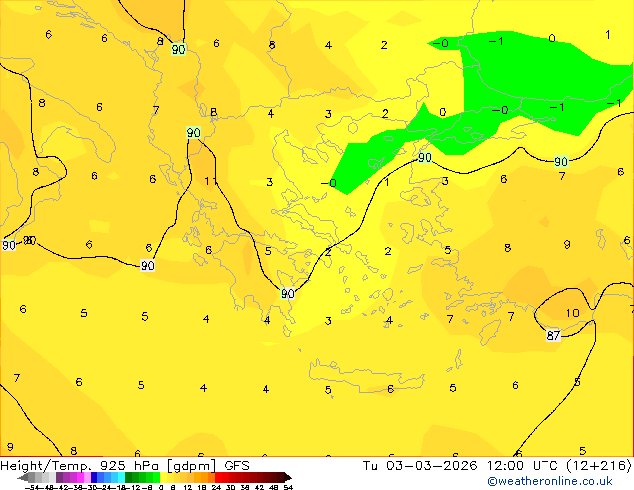The width and height of the screenshot is (634, 490).
Task: Select the bright pink magenta legend swatch
Action: 80,477
